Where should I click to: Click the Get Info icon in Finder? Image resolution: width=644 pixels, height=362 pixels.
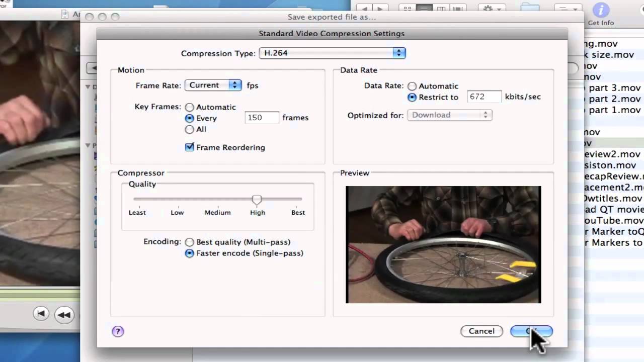coord(601,10)
